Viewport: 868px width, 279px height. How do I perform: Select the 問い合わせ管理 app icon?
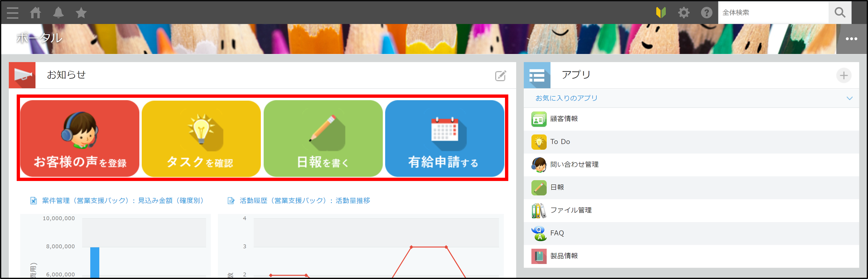coord(539,165)
